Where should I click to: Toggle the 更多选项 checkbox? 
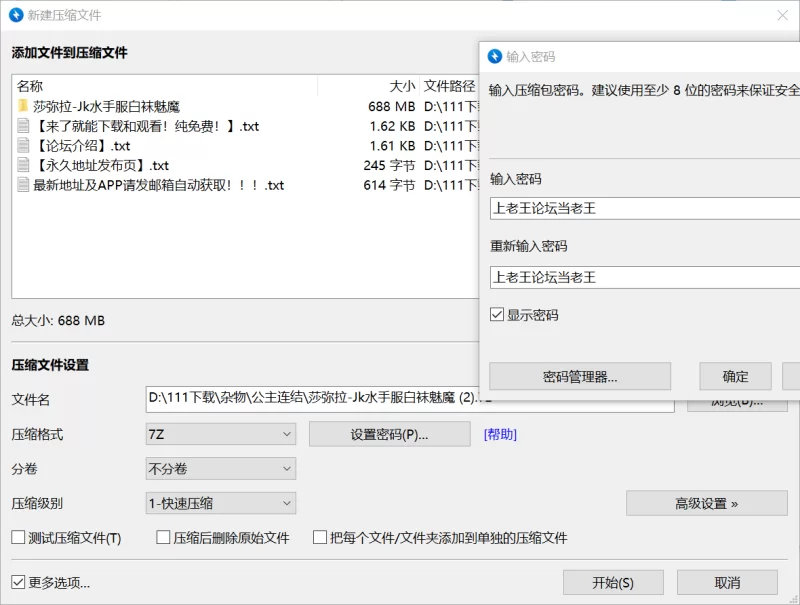[18, 582]
